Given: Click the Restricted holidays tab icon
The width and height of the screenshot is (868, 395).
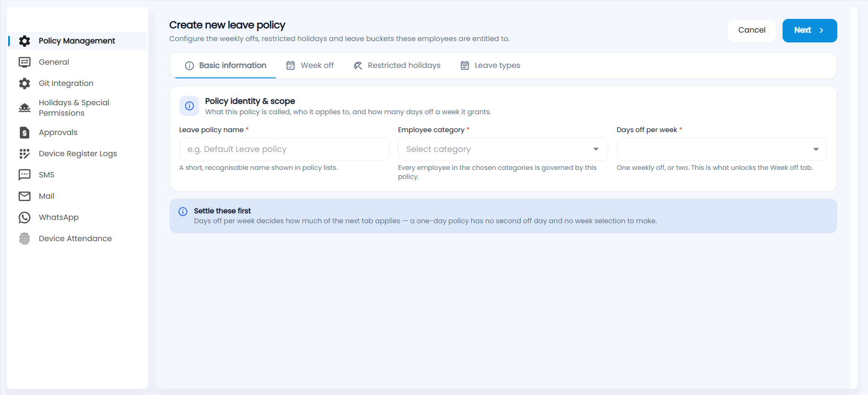Looking at the screenshot, I should [358, 66].
